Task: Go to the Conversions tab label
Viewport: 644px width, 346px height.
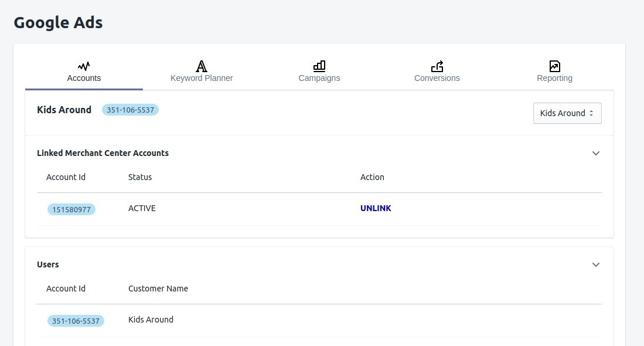Action: pos(437,78)
